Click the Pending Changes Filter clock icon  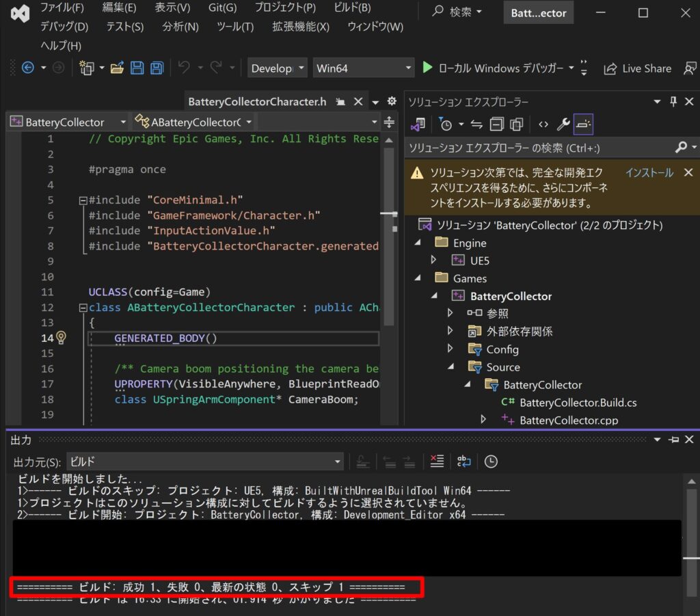pyautogui.click(x=445, y=124)
